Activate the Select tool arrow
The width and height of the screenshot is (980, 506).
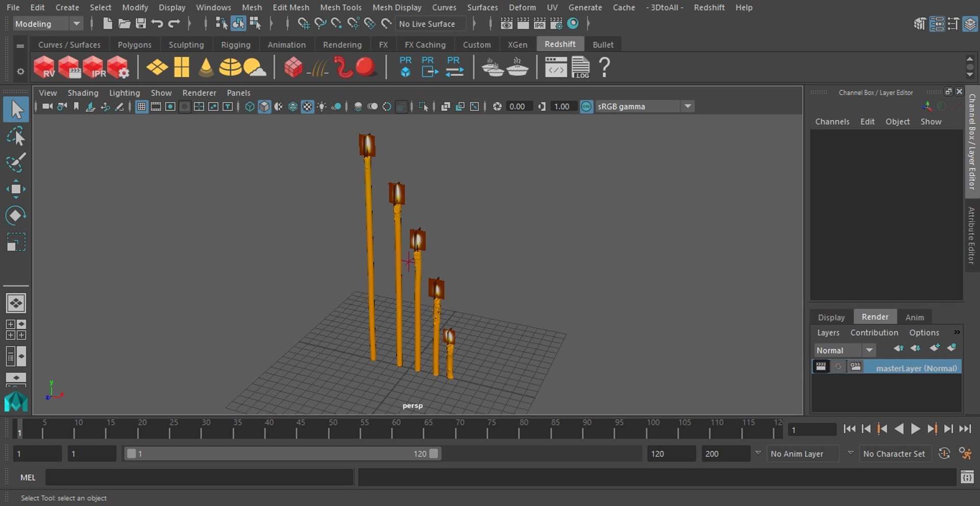coord(16,110)
